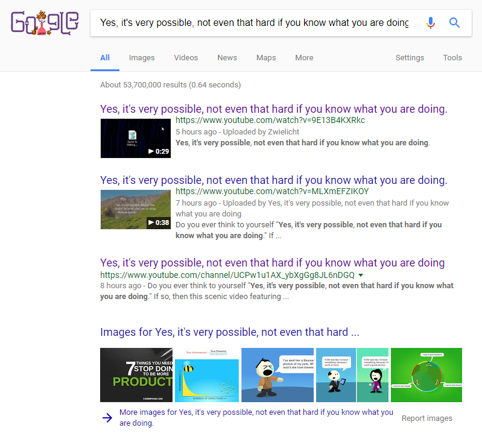
Task: Click the URL youtube.com/watch?v=9E13B4KXRkc
Action: pyautogui.click(x=270, y=120)
